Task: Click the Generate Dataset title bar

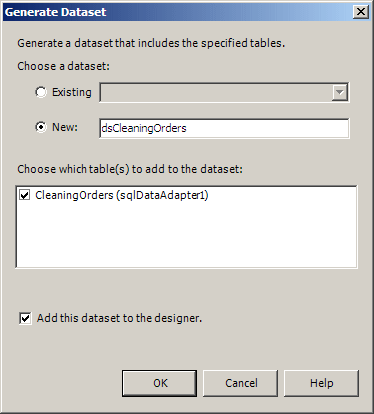Action: point(177,12)
